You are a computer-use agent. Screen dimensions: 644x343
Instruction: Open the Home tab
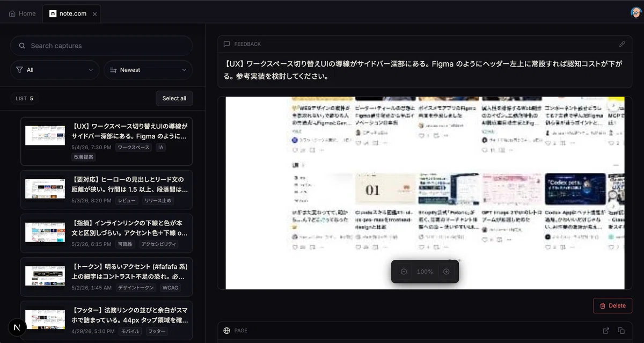coord(22,13)
